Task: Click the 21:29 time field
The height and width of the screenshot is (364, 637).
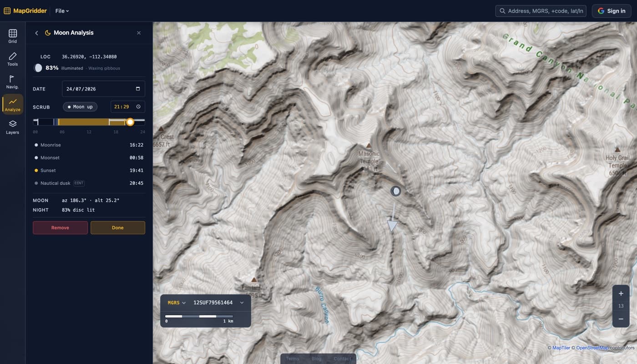Action: tap(127, 106)
